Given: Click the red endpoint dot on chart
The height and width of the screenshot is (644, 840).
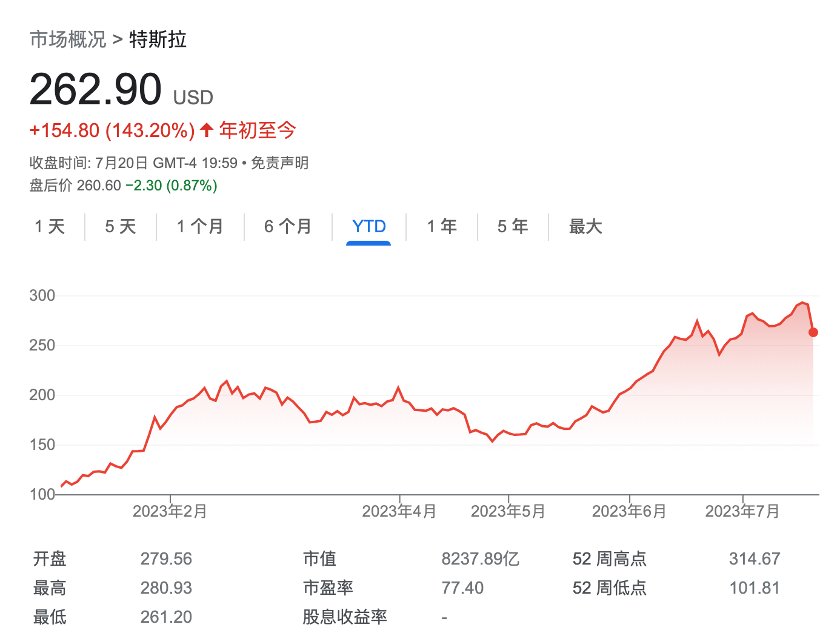Looking at the screenshot, I should [813, 332].
